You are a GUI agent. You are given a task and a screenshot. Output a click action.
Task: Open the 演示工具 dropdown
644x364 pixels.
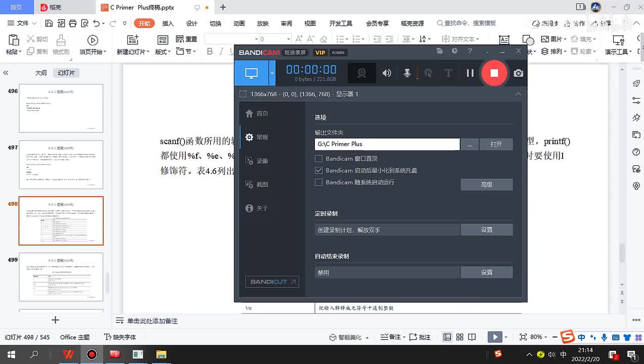coord(619,52)
